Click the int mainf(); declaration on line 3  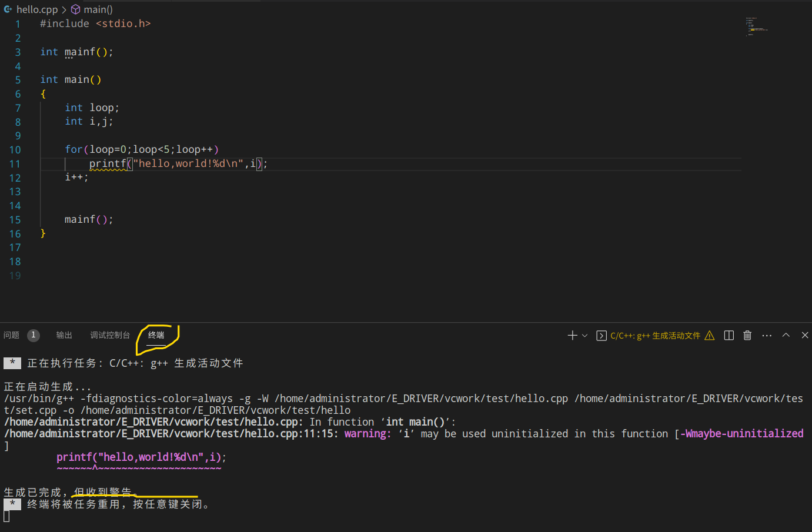76,52
